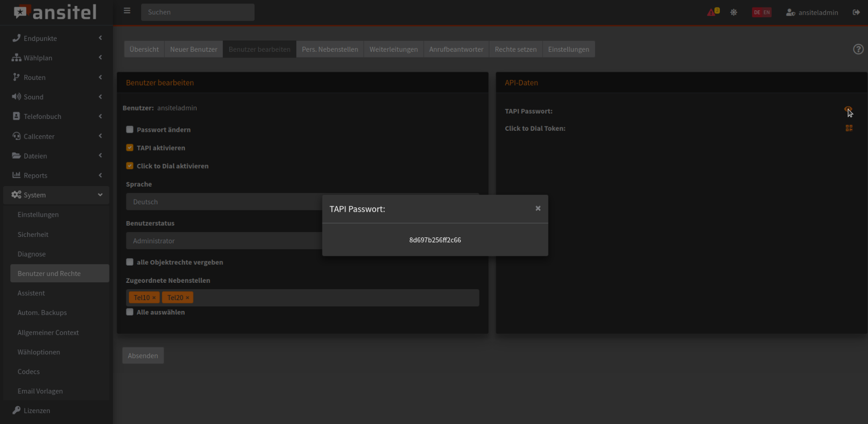Click the Routen branch icon
Viewport: 868px width, 424px height.
tap(16, 77)
